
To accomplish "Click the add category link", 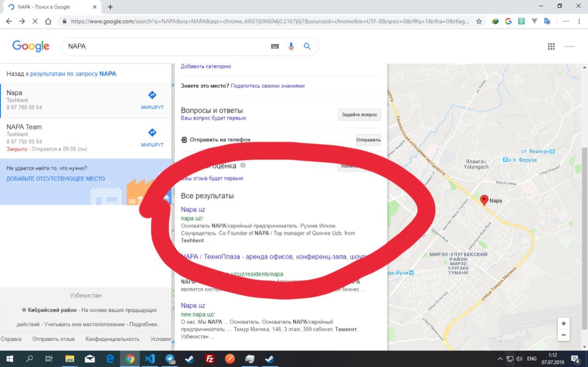I will point(206,66).
